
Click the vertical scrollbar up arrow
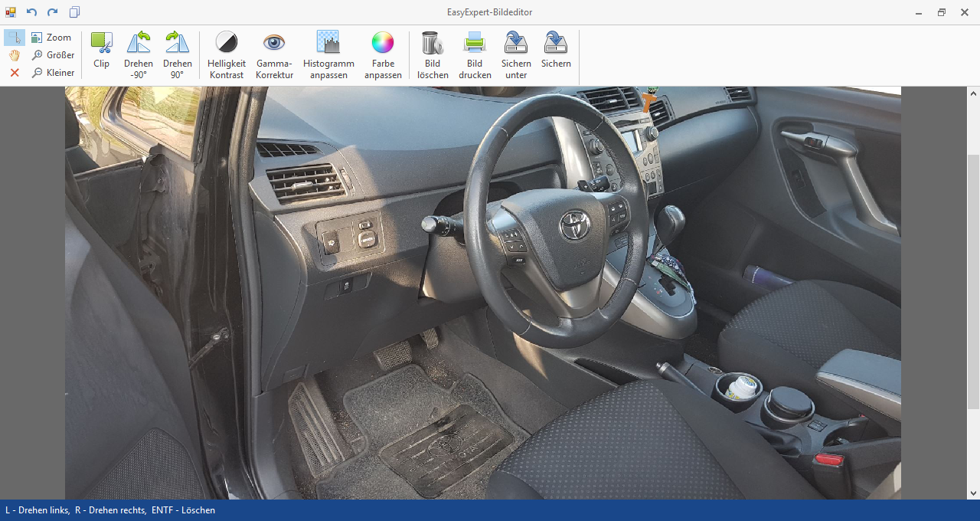(x=974, y=93)
